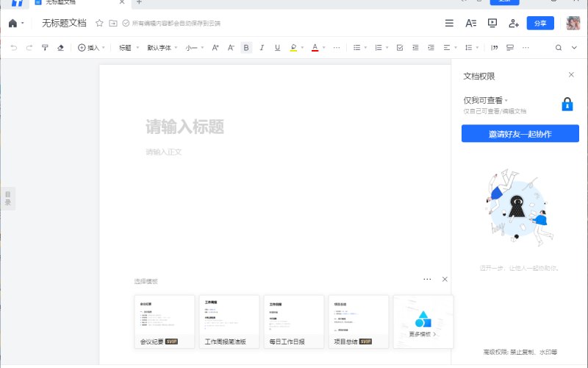The image size is (588, 368).
Task: Click the line spacing icon
Action: [x=469, y=48]
